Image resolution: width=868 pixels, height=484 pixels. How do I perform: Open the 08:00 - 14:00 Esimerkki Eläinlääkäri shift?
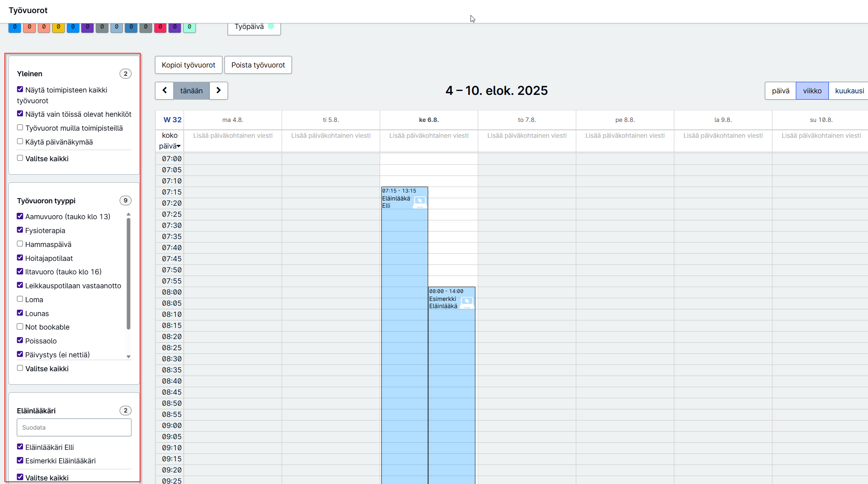[451, 385]
